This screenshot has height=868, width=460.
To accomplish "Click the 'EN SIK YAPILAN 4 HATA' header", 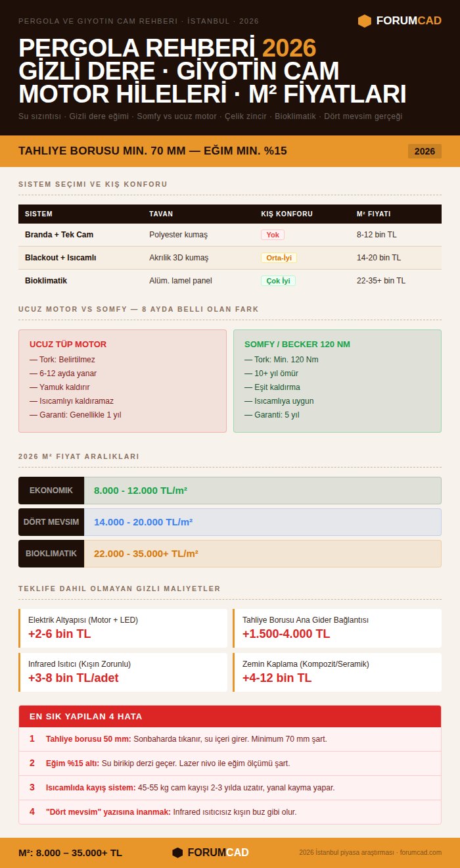I will point(230,716).
